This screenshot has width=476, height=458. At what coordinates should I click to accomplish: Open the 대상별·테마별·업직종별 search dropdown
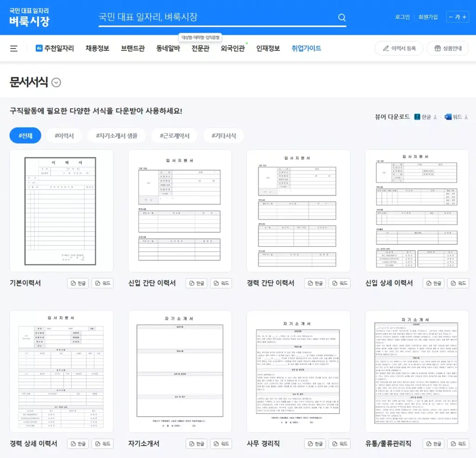click(200, 36)
